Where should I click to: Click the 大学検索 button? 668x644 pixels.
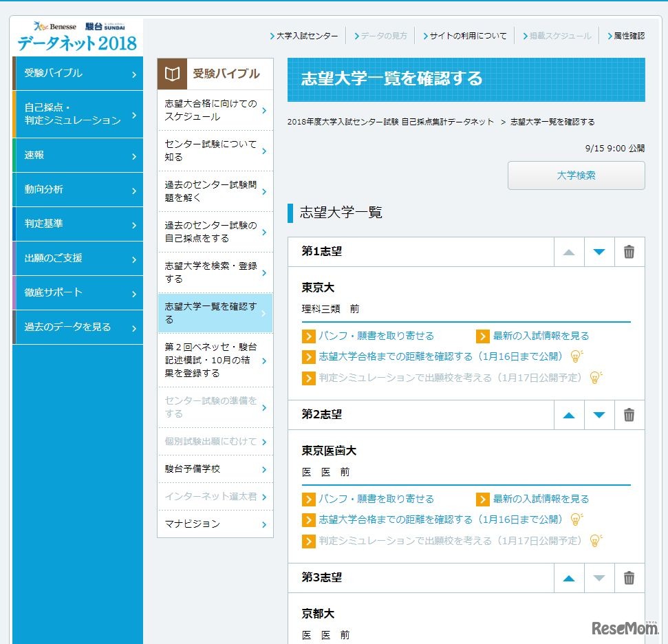pos(576,175)
